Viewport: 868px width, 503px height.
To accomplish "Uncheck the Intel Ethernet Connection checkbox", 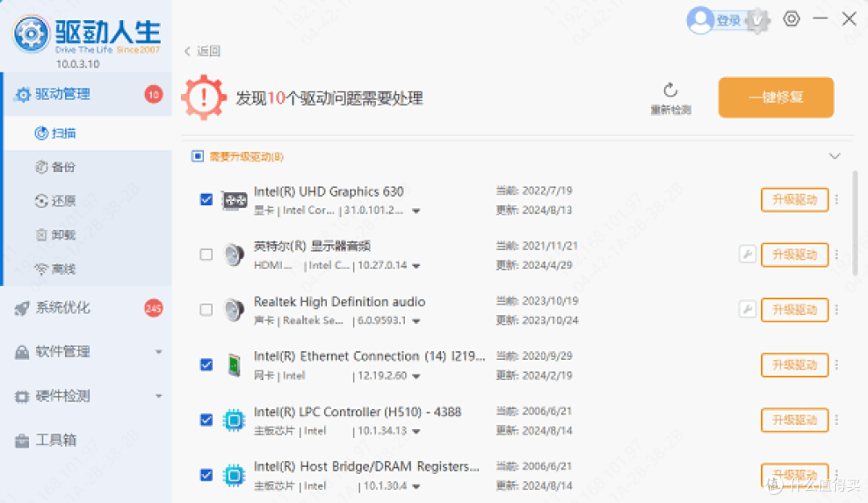I will pos(206,365).
